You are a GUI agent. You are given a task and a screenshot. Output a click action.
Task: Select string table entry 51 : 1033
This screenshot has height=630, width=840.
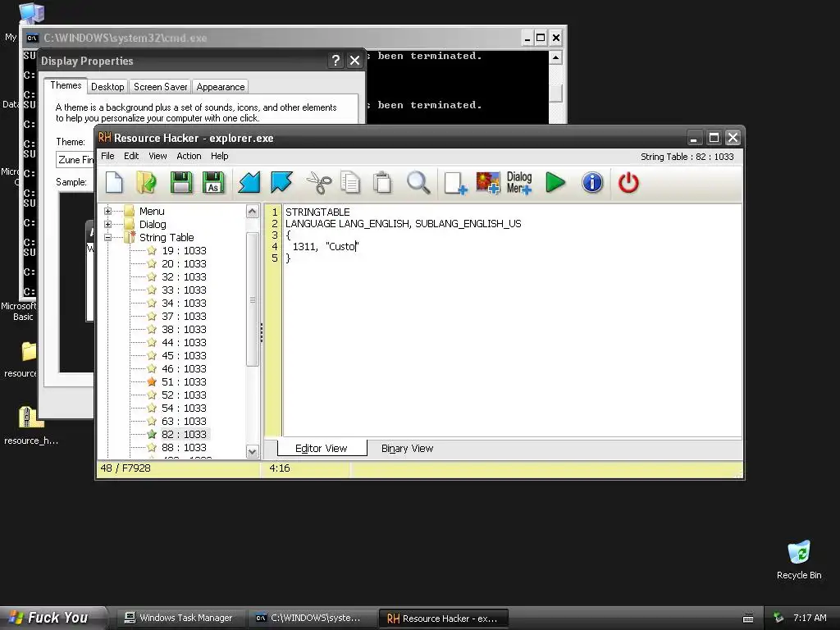(x=184, y=382)
